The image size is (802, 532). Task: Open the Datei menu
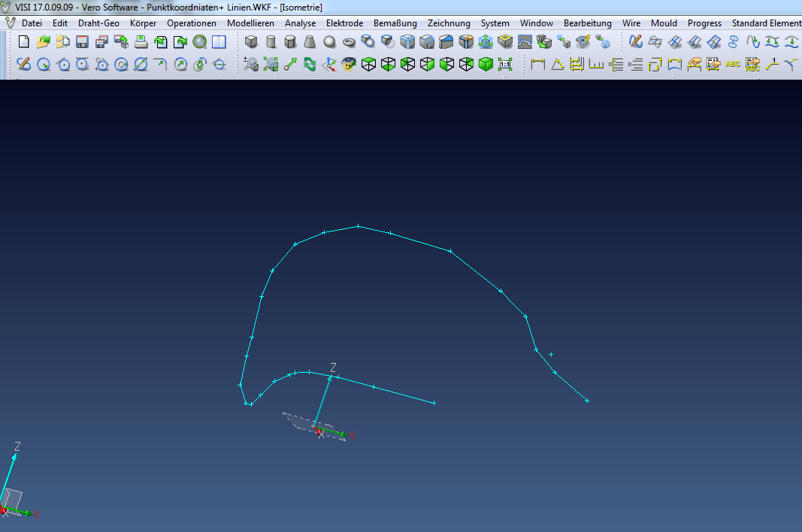(x=32, y=23)
